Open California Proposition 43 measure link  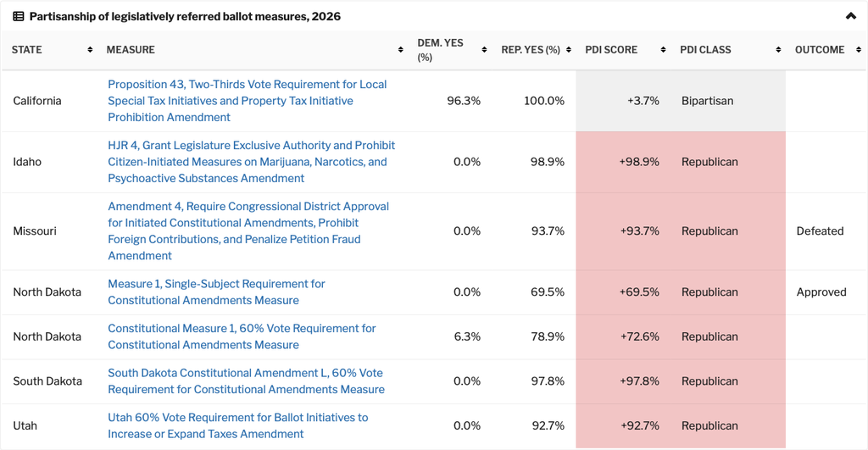tap(248, 101)
